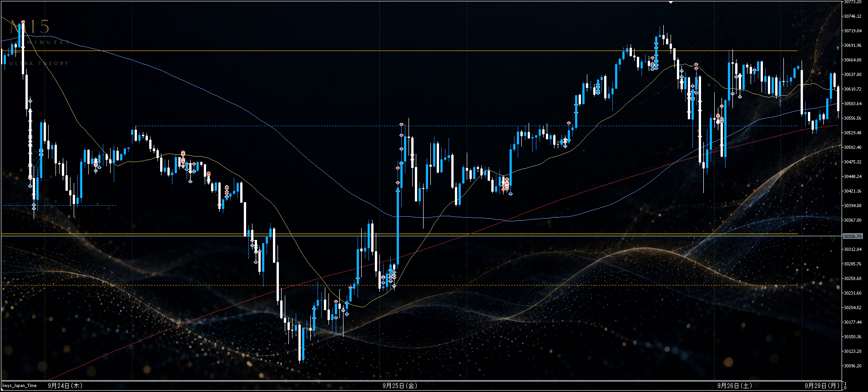Click the 30394.08 price scale label
The height and width of the screenshot is (392, 868).
point(853,206)
